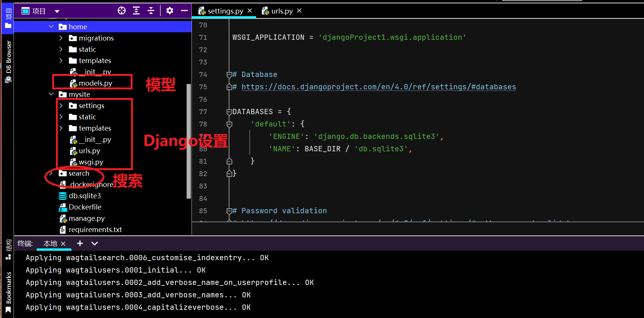Add a new terminal session with plus
Screen dimensions: 644x318
click(80, 243)
